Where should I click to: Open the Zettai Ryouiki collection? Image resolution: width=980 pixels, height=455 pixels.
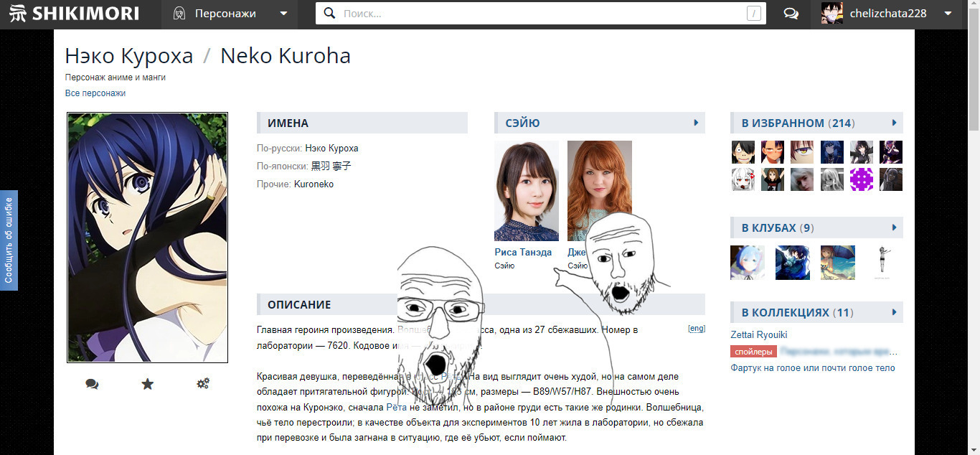tap(759, 334)
